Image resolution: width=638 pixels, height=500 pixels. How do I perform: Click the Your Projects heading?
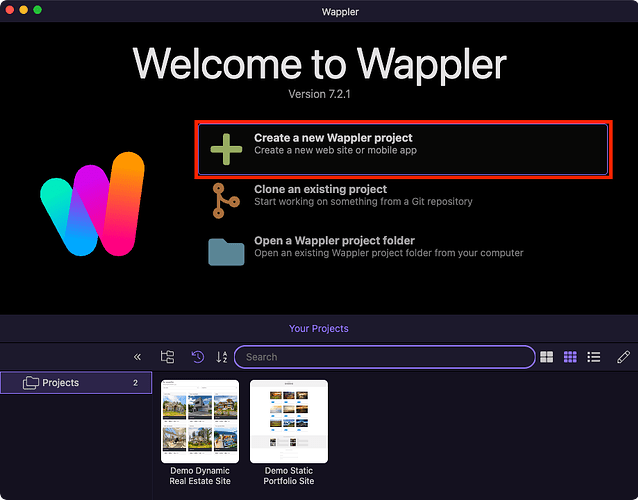pyautogui.click(x=319, y=328)
